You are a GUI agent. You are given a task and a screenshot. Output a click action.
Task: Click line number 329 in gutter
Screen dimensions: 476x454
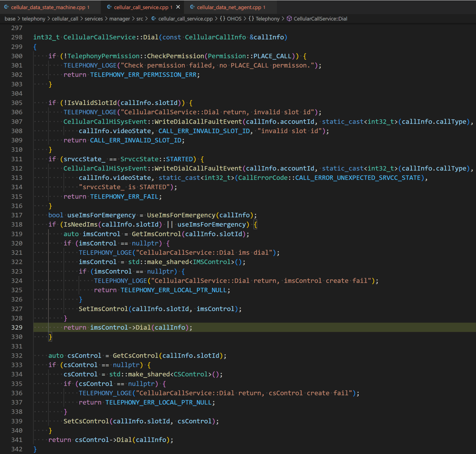click(x=17, y=328)
